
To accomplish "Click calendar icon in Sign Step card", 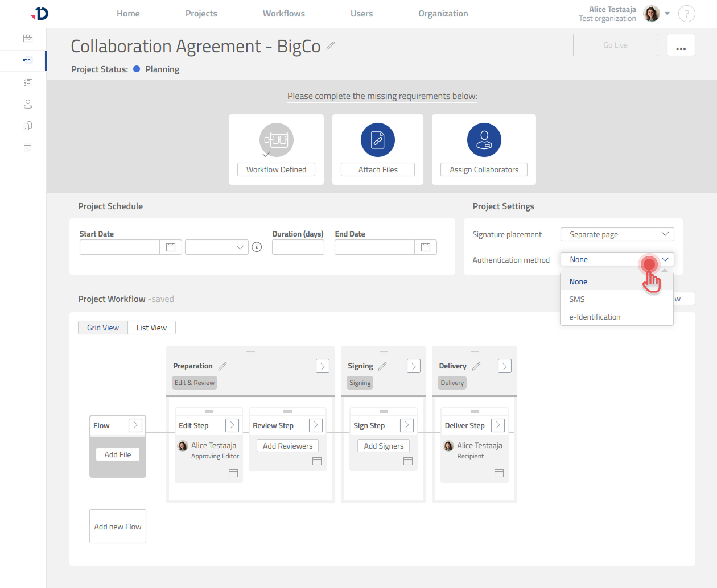I will (408, 461).
